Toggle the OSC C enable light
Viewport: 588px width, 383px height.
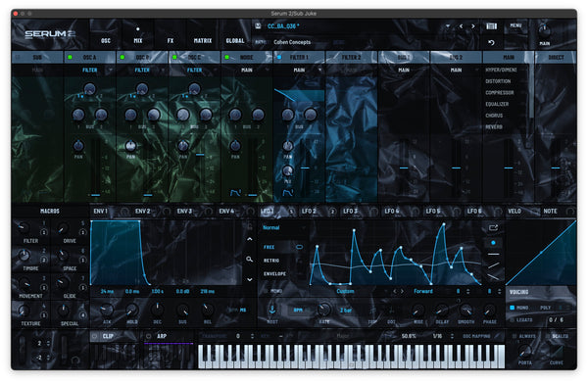tap(174, 58)
